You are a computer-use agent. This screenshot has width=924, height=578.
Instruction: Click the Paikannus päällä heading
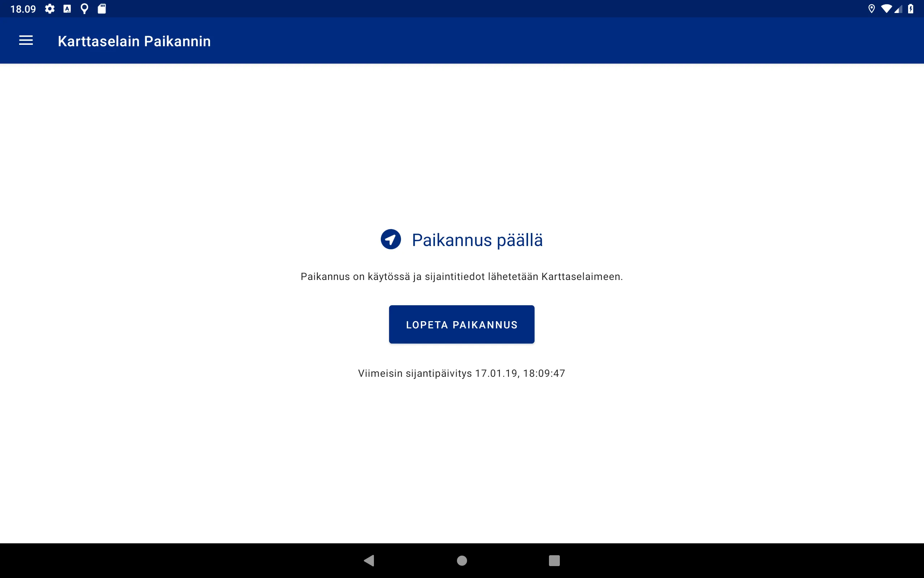[x=477, y=240]
